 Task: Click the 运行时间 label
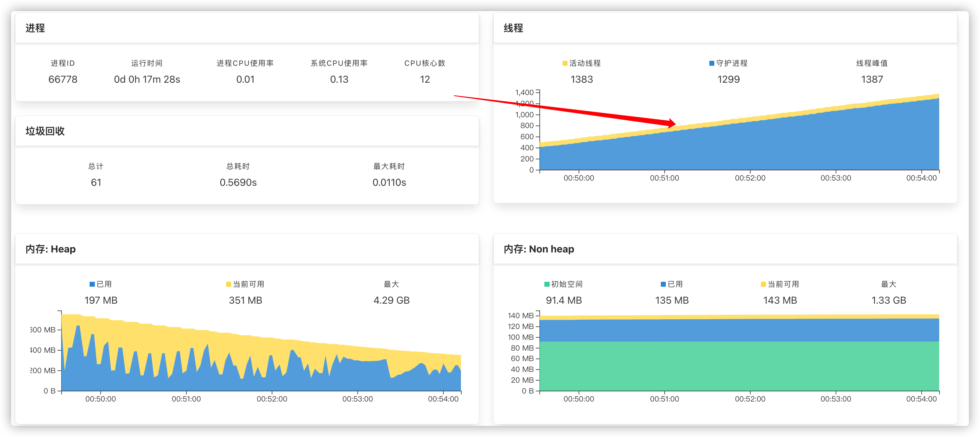coord(147,63)
